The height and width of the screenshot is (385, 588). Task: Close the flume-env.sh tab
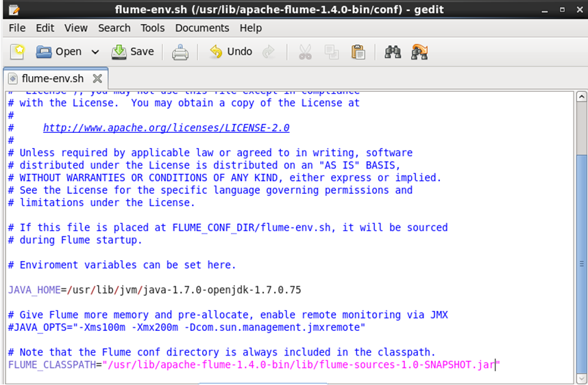click(97, 79)
